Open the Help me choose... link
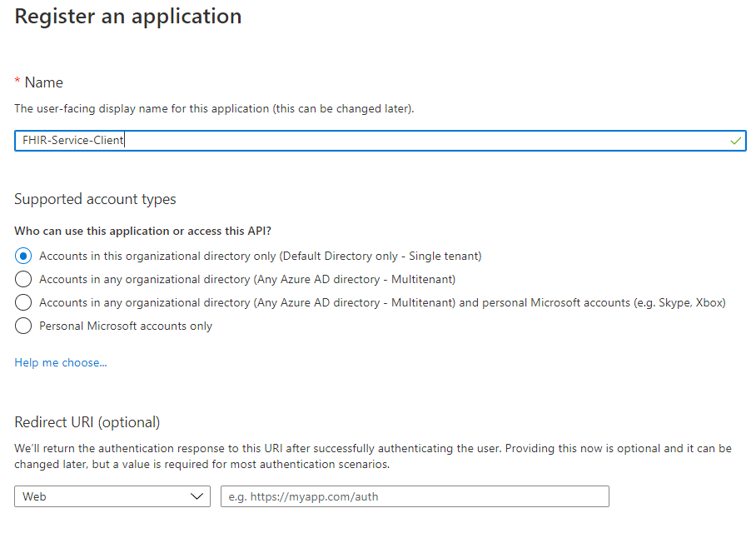 click(61, 362)
